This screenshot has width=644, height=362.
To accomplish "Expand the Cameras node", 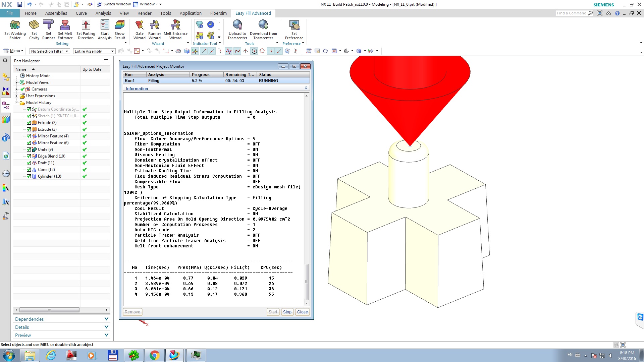I will tap(16, 89).
